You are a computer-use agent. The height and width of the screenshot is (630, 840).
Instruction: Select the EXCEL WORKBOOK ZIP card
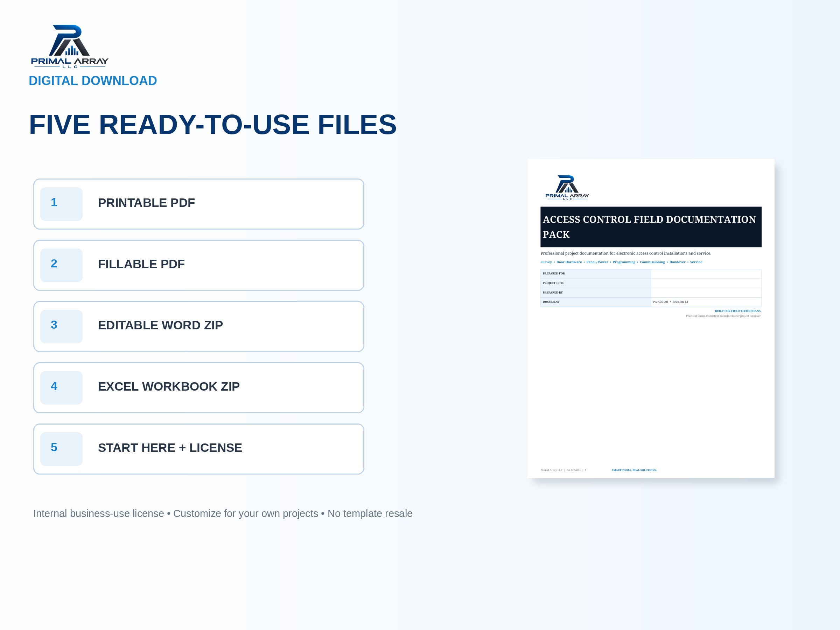[198, 388]
